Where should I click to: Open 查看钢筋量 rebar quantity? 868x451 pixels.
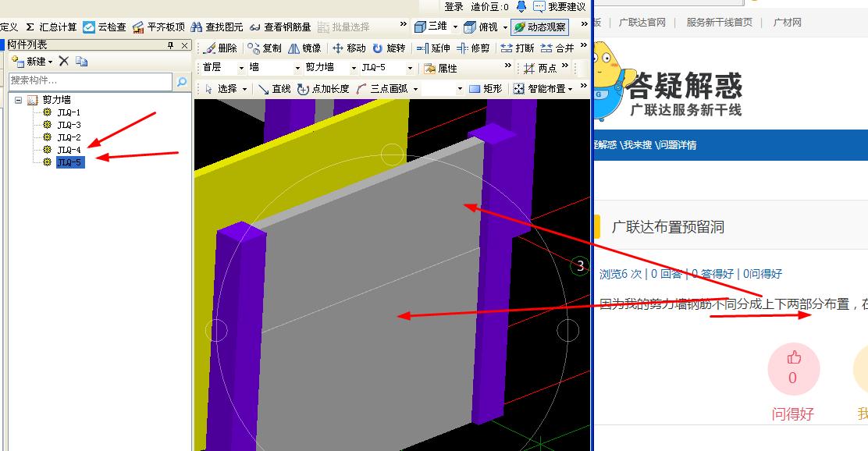(280, 27)
